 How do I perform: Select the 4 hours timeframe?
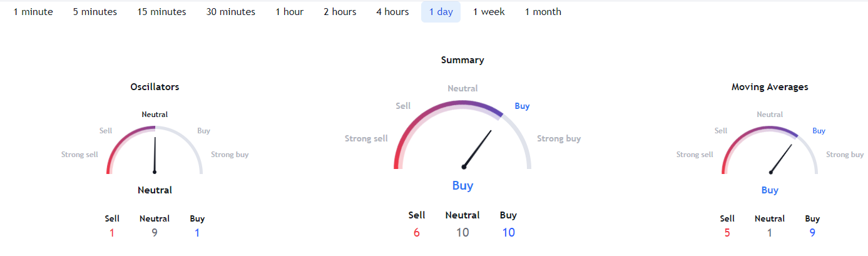click(x=392, y=12)
